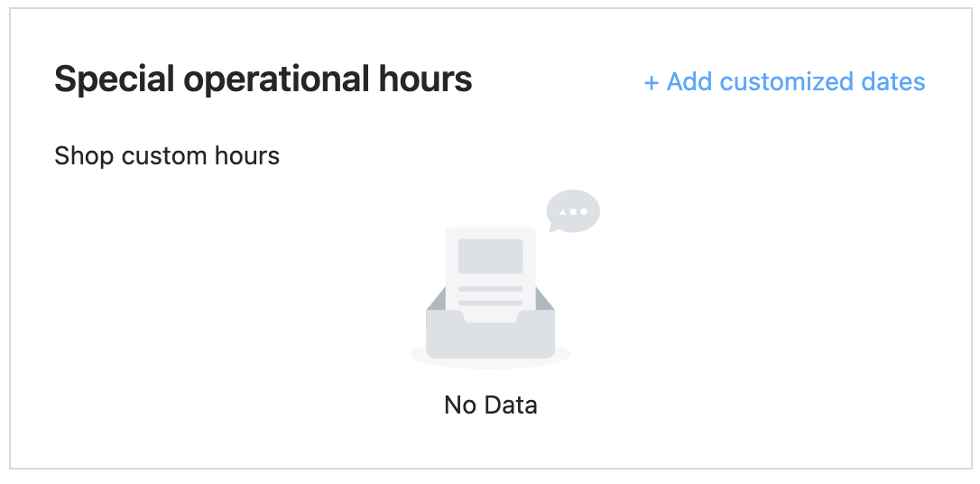This screenshot has width=980, height=484.
Task: Click the triangle shape inside speech bubble
Action: point(562,212)
